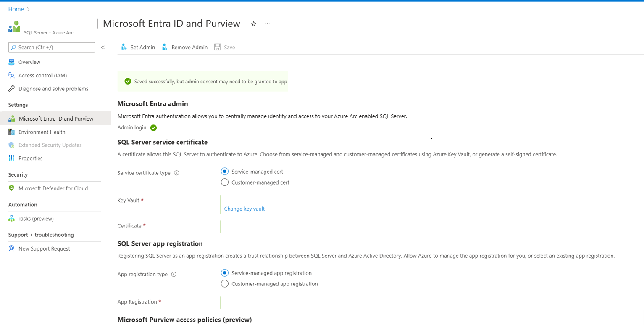This screenshot has height=325, width=644.
Task: Click the Set Admin icon
Action: click(x=124, y=47)
